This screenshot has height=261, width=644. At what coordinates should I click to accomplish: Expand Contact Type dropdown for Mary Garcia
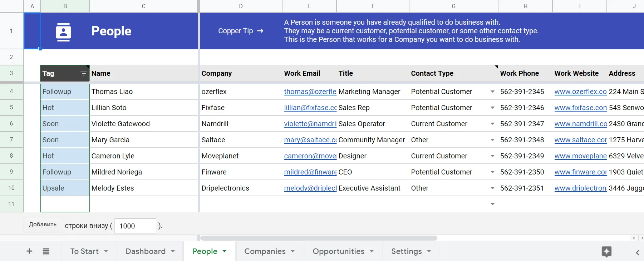pyautogui.click(x=492, y=140)
